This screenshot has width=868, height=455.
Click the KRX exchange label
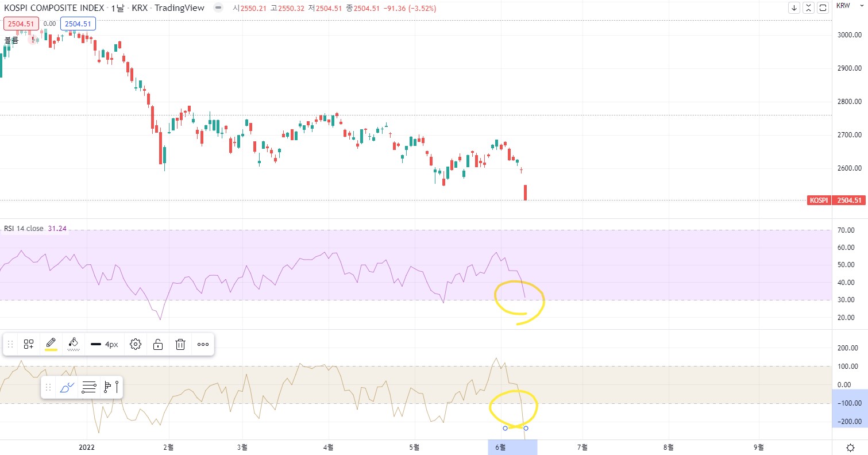139,9
